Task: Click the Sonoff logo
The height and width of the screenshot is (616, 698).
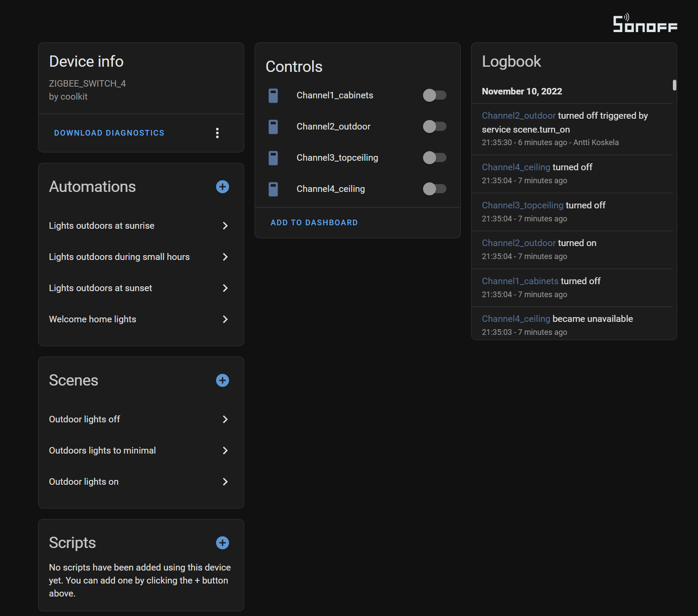Action: coord(644,24)
